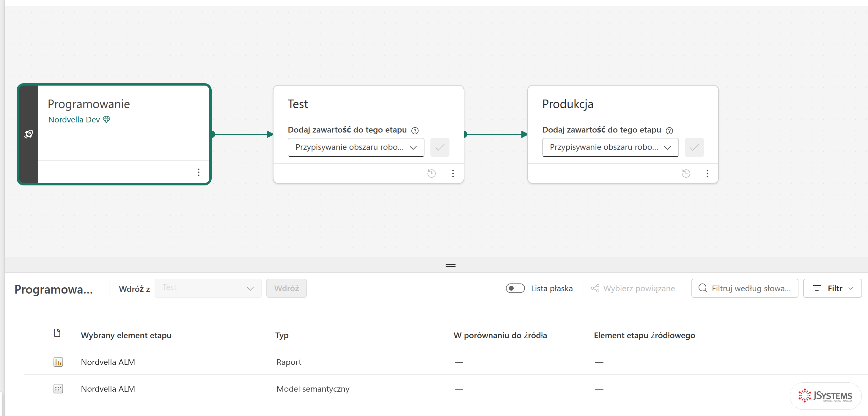View deployment history on Test stage

coord(432,173)
